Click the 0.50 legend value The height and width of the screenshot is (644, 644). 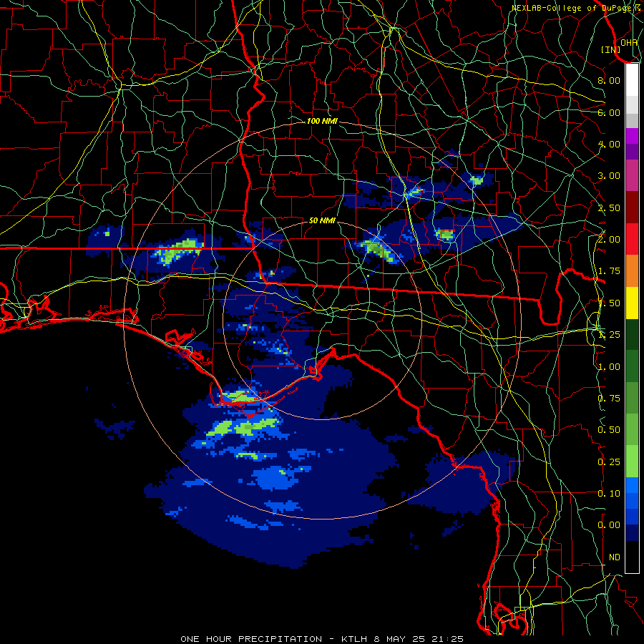click(x=609, y=430)
